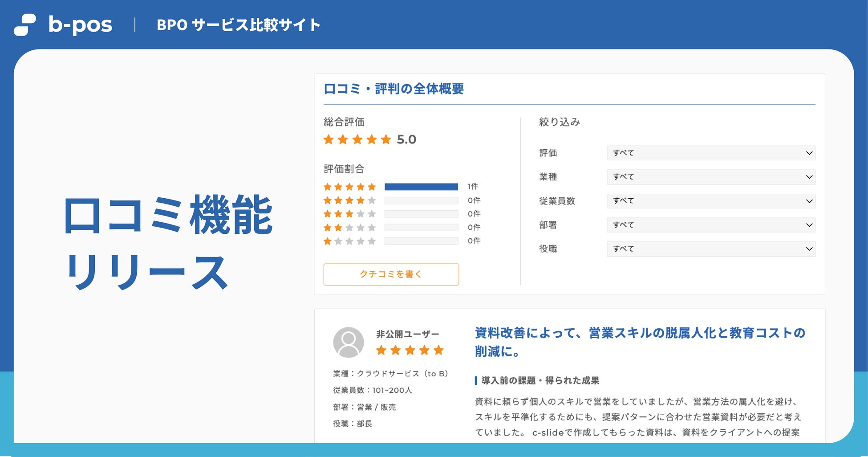Click the 口コミ・評判の全体概要 heading
The image size is (868, 457).
[393, 89]
